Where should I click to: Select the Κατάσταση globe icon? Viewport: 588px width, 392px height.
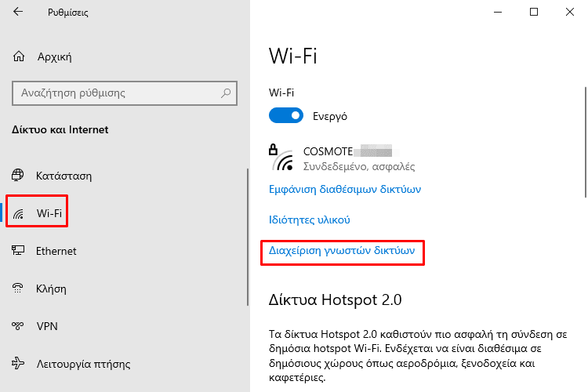tap(17, 175)
